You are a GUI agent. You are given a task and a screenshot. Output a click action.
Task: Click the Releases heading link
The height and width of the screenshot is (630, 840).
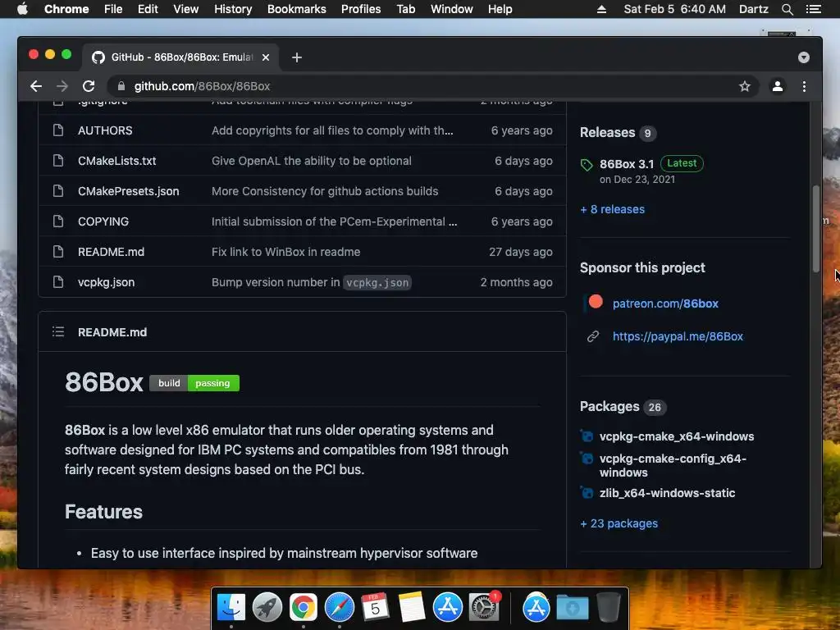pos(608,132)
